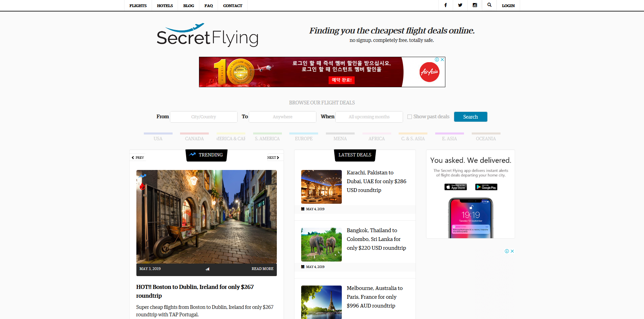
Task: Click the MAY 3, 2019 date label
Action: pyautogui.click(x=150, y=269)
